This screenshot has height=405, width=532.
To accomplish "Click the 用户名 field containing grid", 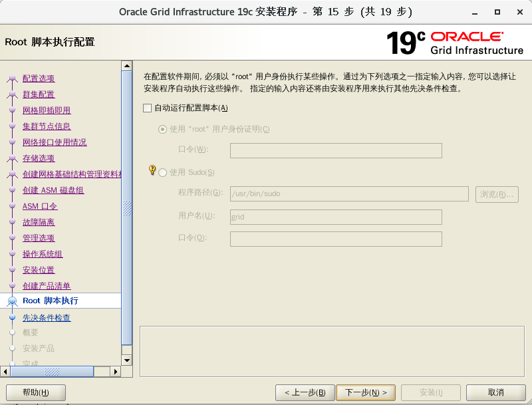I will (336, 217).
